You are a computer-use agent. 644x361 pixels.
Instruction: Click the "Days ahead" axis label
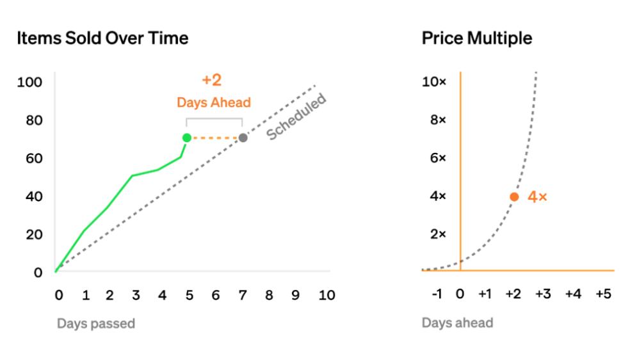pyautogui.click(x=457, y=323)
